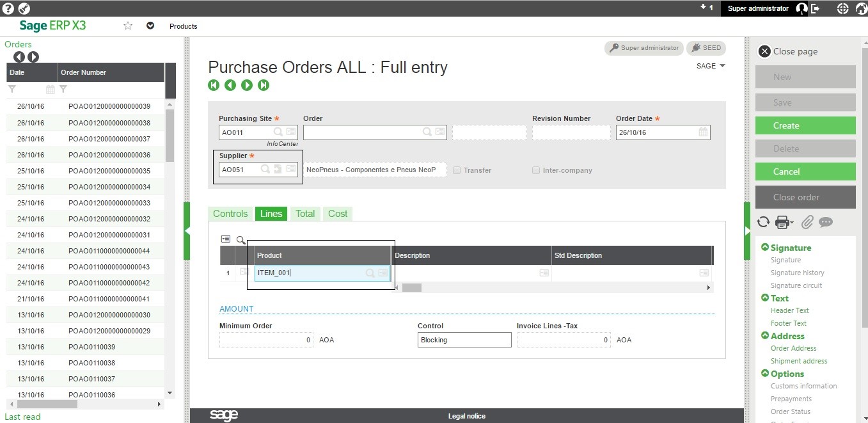The image size is (868, 423).
Task: Go to previous record green arrow
Action: coord(230,85)
